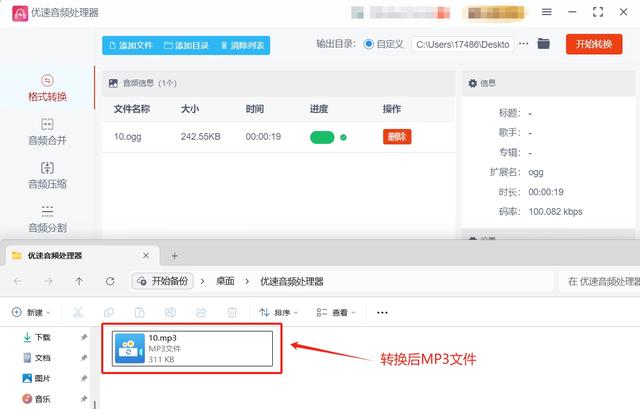Click the 00:00:19 time cell in the list

(263, 136)
